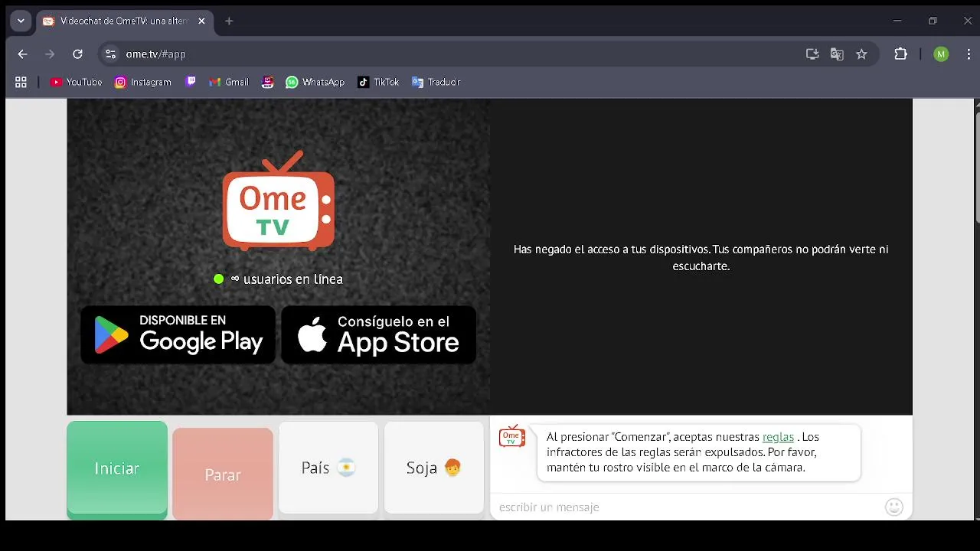The image size is (980, 551).
Task: Open the reglas link in chat
Action: pos(778,437)
